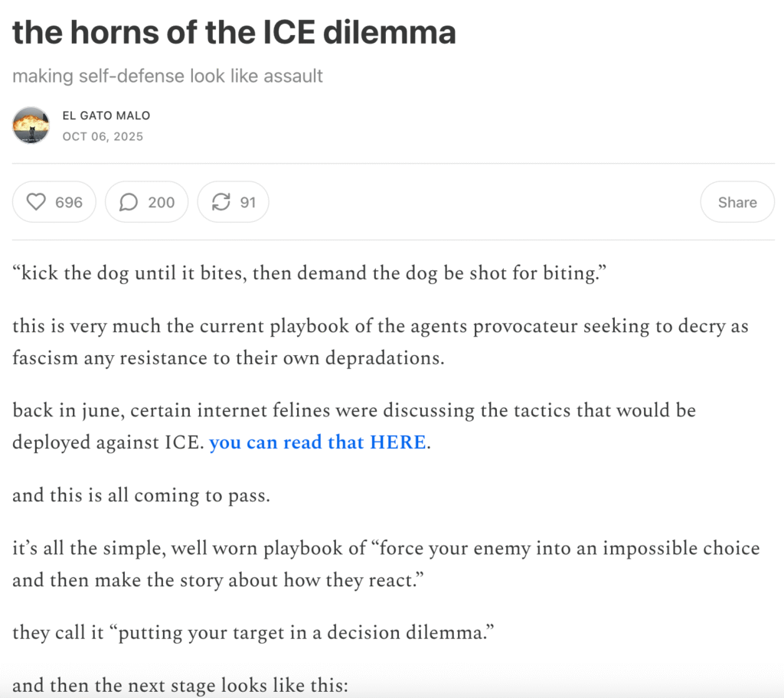Click the OCT 06, 2025 post date
Viewport: 784px width, 698px height.
pyautogui.click(x=103, y=137)
